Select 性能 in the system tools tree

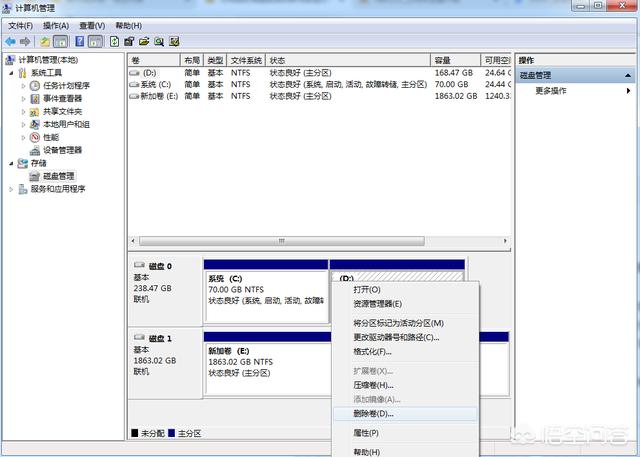[x=50, y=137]
